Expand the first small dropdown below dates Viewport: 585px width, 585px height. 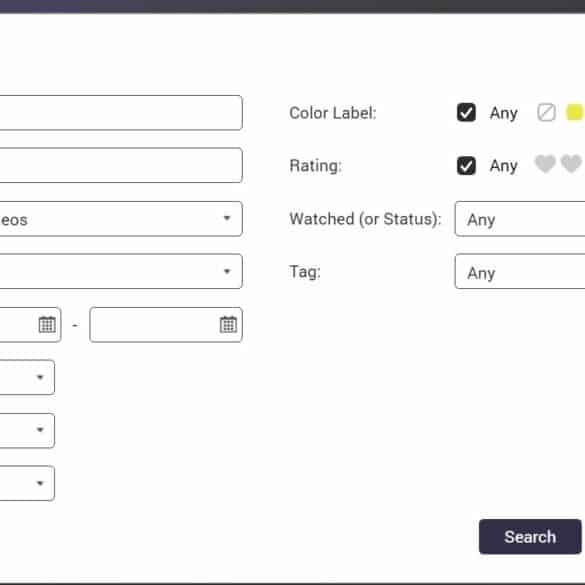(x=27, y=378)
